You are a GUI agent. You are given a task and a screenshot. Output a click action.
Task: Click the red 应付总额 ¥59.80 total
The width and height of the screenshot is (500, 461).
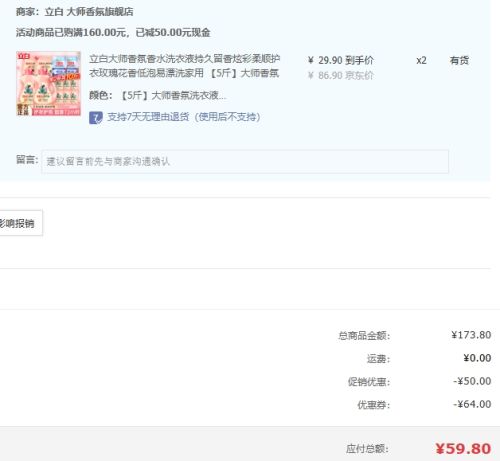(x=463, y=449)
